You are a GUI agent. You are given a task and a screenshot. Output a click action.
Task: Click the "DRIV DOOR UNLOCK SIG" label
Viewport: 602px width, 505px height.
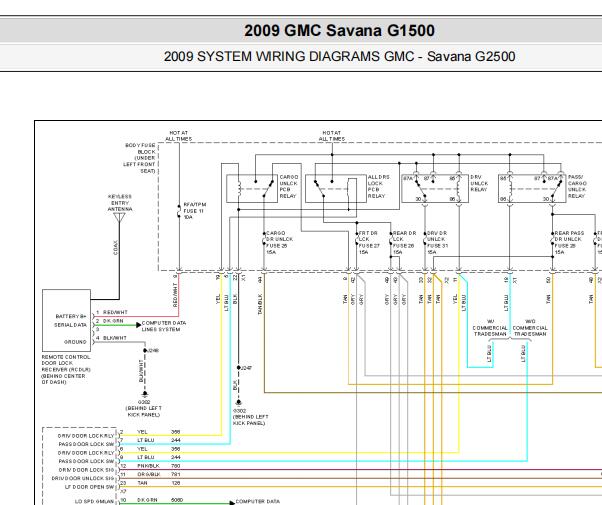tap(83, 478)
